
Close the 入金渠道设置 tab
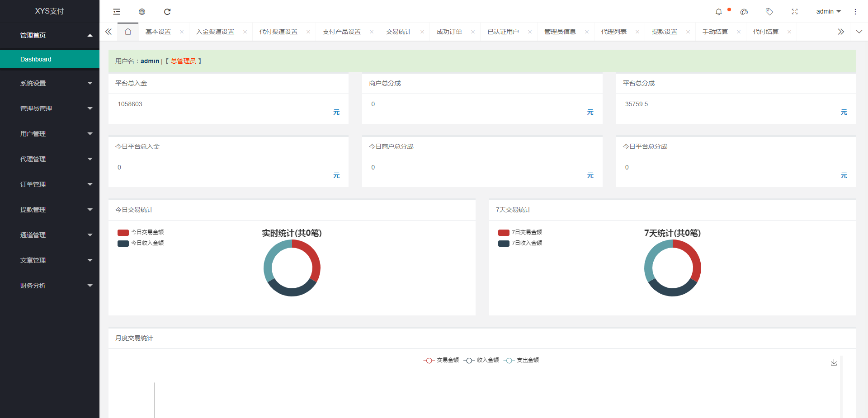pos(245,32)
